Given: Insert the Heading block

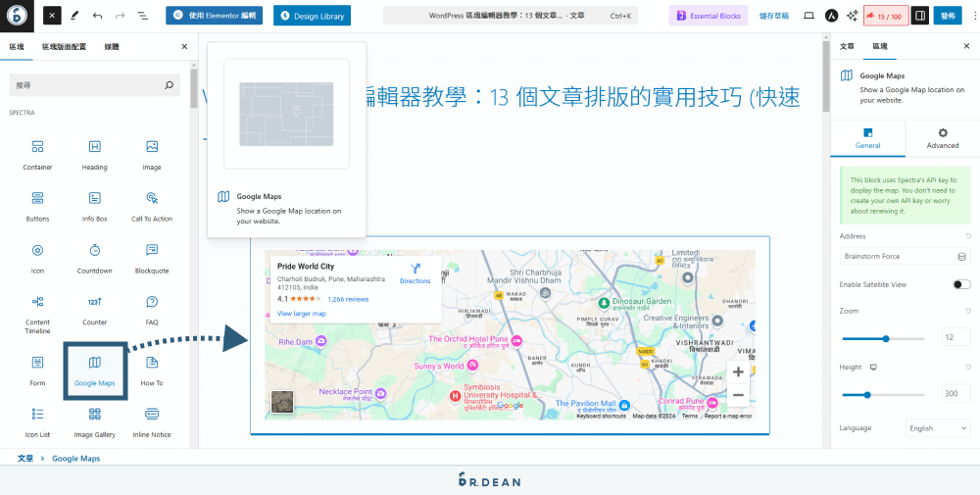Looking at the screenshot, I should pos(94,156).
